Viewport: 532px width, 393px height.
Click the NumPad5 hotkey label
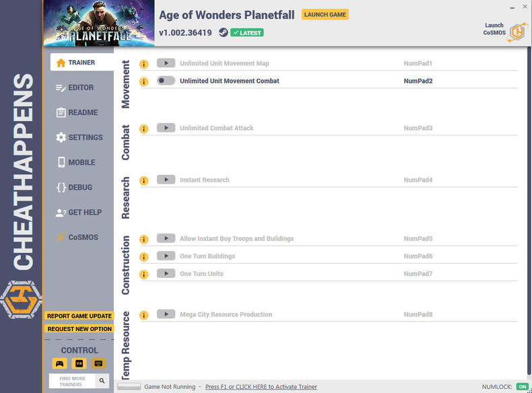418,239
